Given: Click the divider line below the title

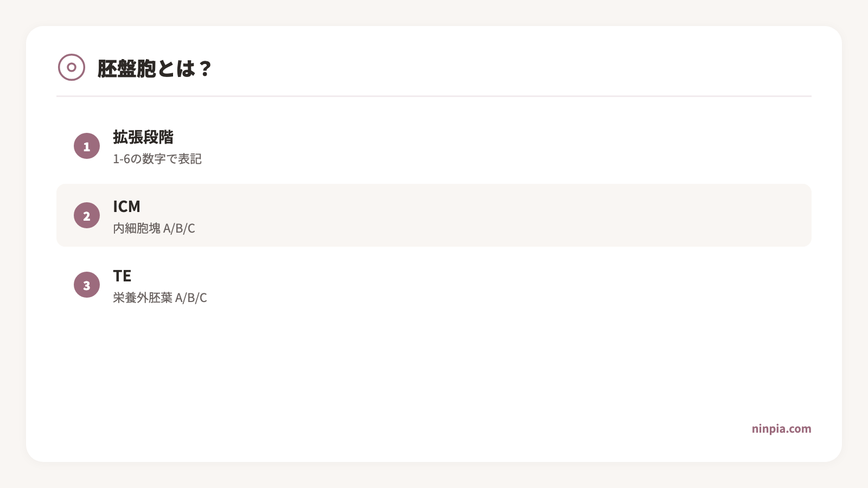Looking at the screenshot, I should [x=434, y=96].
